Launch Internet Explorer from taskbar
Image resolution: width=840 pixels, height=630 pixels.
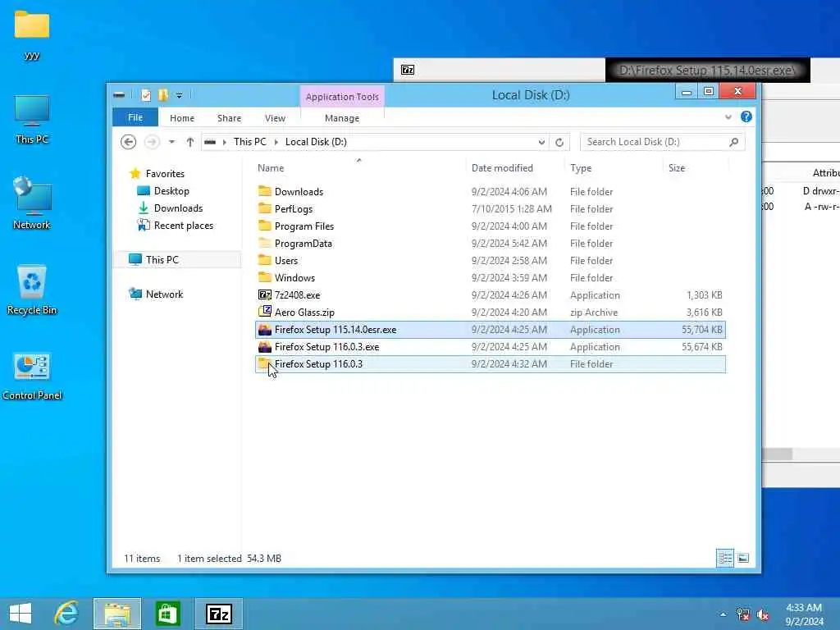(66, 614)
